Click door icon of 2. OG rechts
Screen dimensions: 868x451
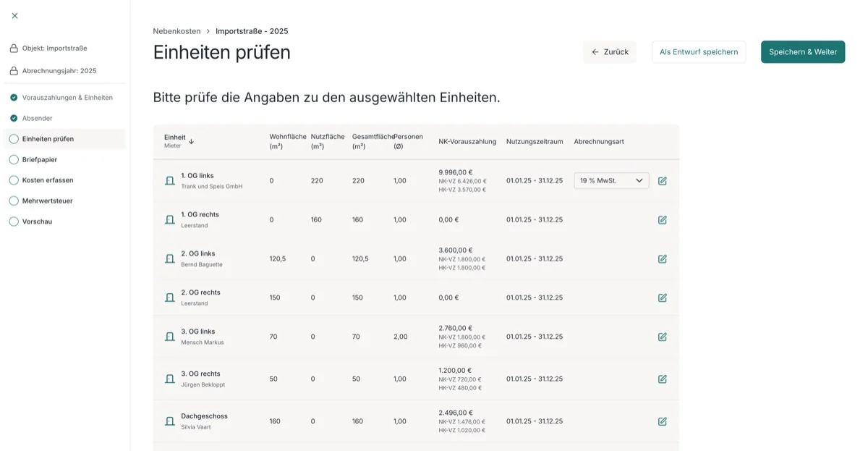[170, 298]
